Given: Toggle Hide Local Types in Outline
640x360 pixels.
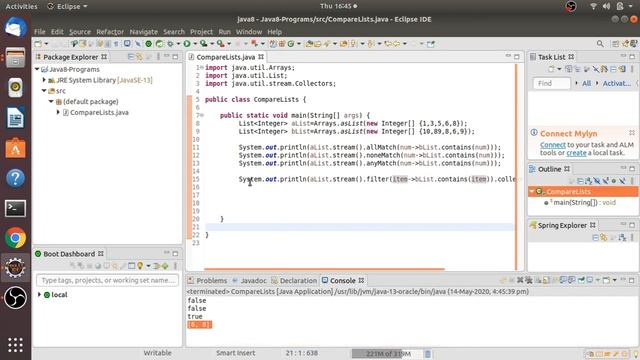Looking at the screenshot, I should coord(622,181).
